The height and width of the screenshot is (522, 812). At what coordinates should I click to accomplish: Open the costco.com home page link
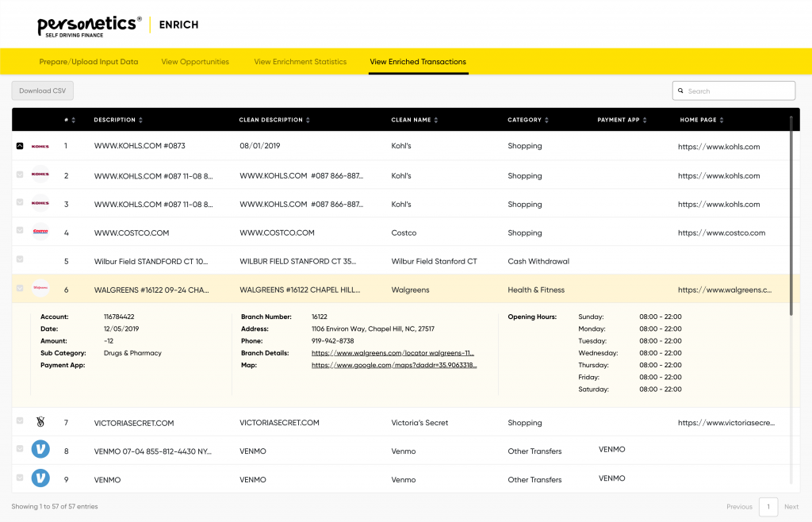point(722,233)
